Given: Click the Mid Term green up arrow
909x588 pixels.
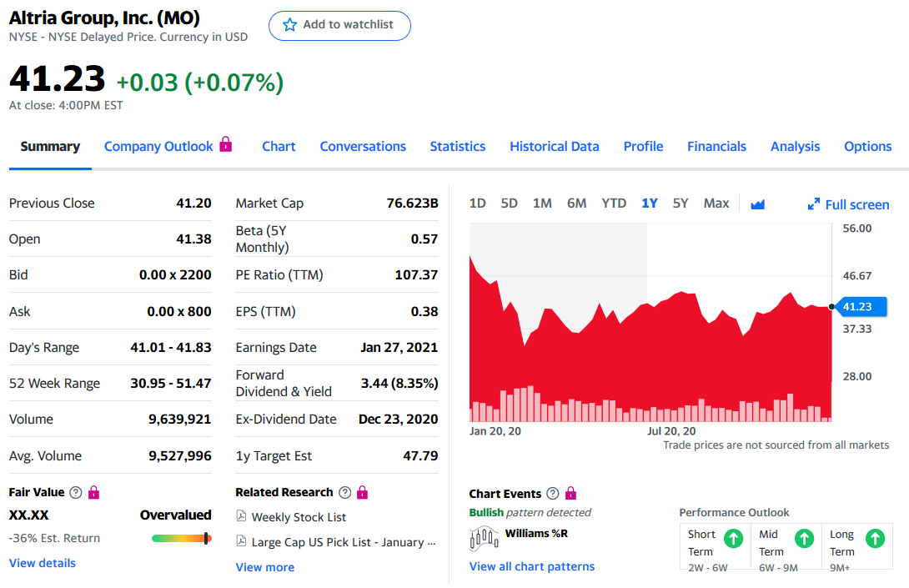Looking at the screenshot, I should pos(804,538).
